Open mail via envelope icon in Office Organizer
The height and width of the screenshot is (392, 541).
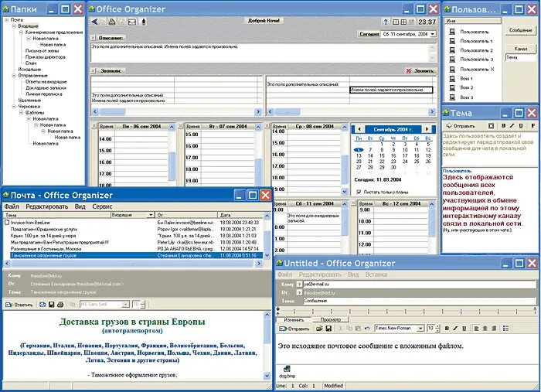tap(132, 22)
